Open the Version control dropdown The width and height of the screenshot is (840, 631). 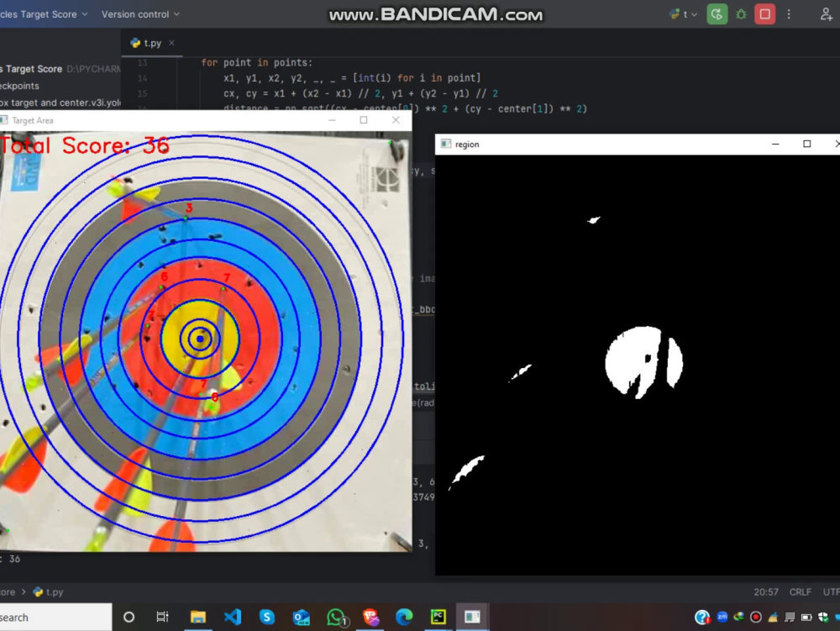140,14
